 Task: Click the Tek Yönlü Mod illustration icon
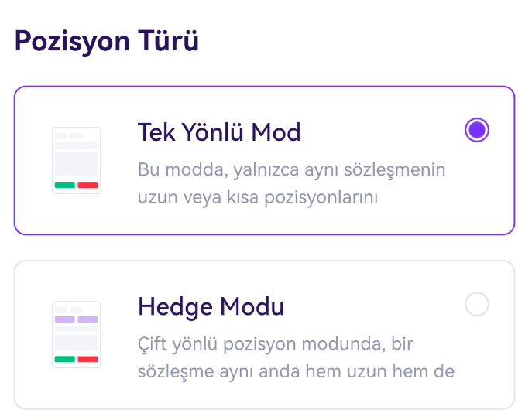click(x=77, y=160)
